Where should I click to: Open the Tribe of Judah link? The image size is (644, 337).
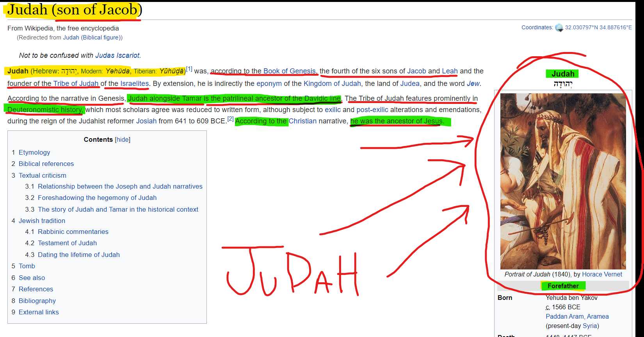[x=76, y=84]
